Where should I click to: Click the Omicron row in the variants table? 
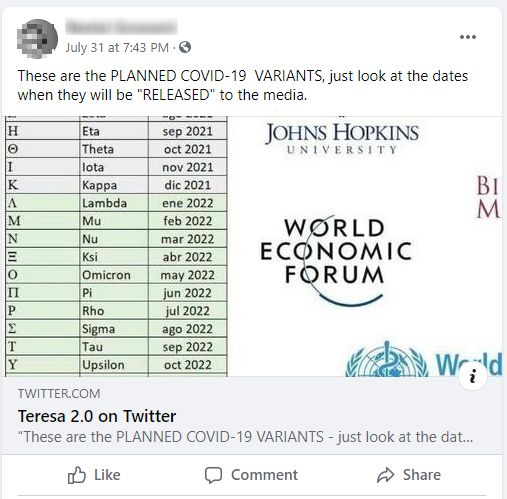[116, 275]
